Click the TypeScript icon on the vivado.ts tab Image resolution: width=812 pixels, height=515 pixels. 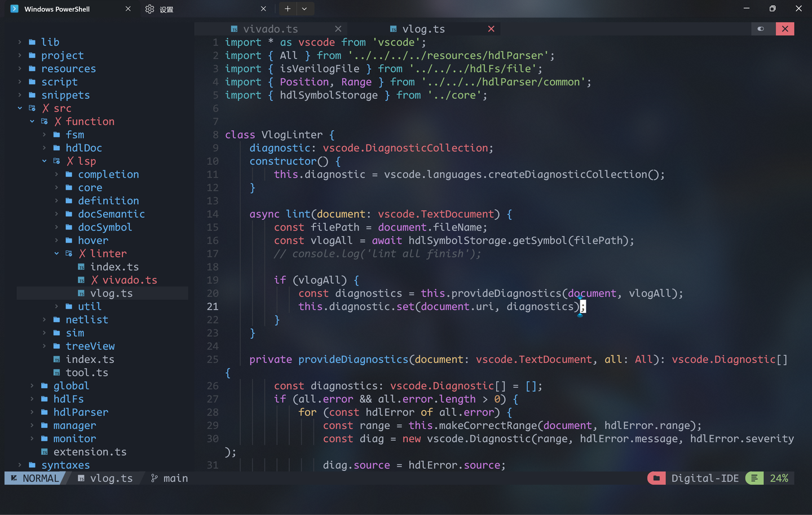[x=234, y=28]
